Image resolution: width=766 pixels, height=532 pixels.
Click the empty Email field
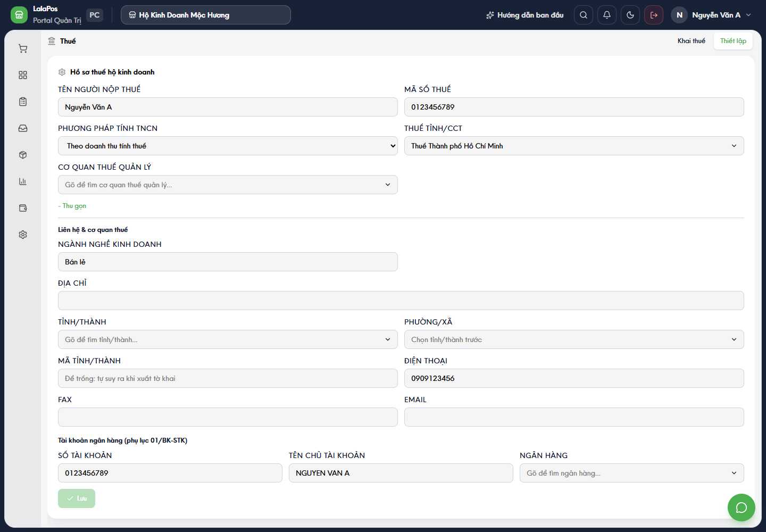[574, 417]
